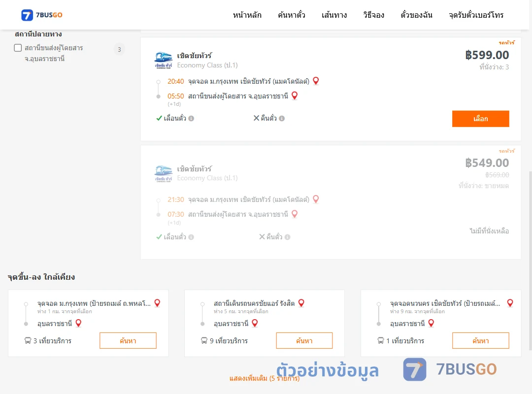Screen dimensions: 532x394
Task: Click the เชิดชัยทัวร์ logo on the 549 trip
Action: click(163, 174)
